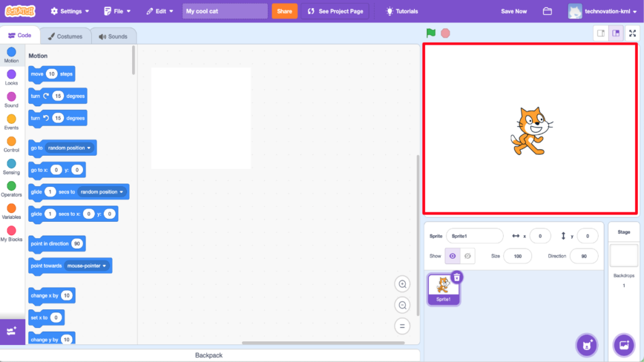Open the Edit dropdown menu
The width and height of the screenshot is (644, 362).
160,11
